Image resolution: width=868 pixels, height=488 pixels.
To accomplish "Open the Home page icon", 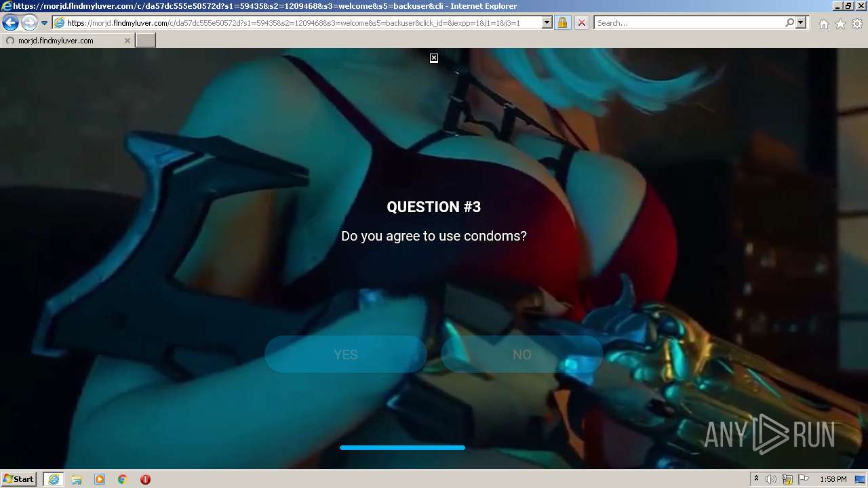I will coord(823,24).
